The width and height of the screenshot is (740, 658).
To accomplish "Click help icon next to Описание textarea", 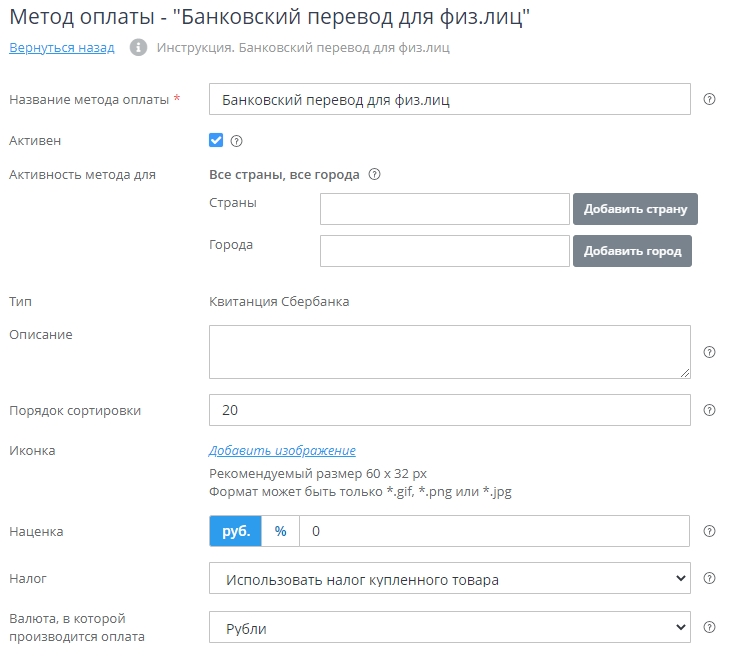I will tap(710, 352).
